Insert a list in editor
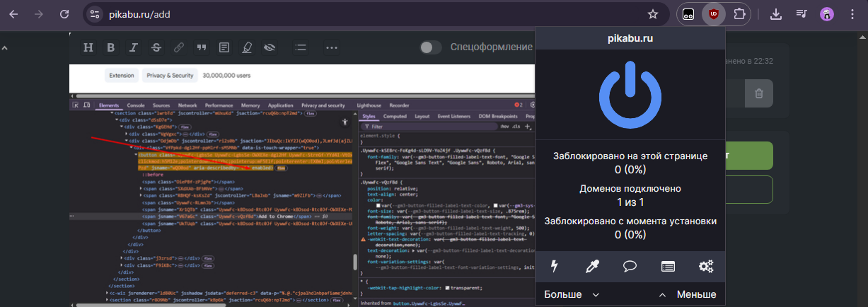The height and width of the screenshot is (307, 868). coord(301,47)
